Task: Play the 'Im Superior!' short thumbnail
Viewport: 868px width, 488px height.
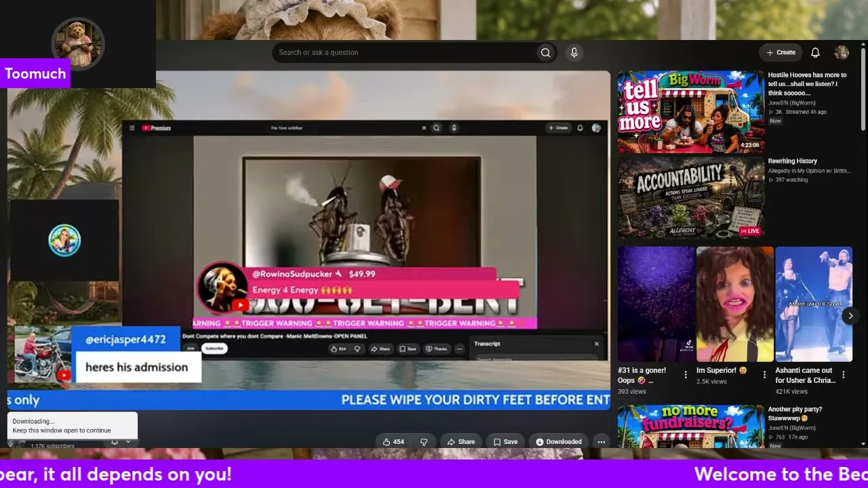Action: 735,304
